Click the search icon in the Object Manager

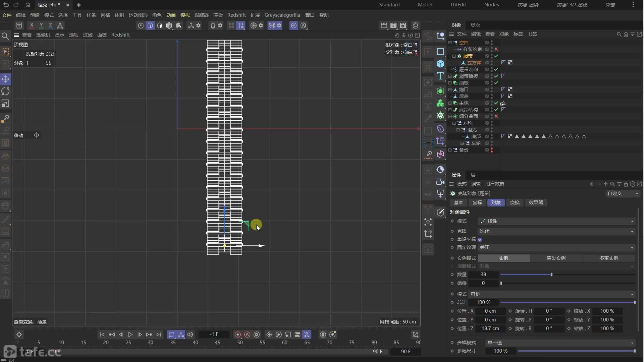[x=619, y=34]
